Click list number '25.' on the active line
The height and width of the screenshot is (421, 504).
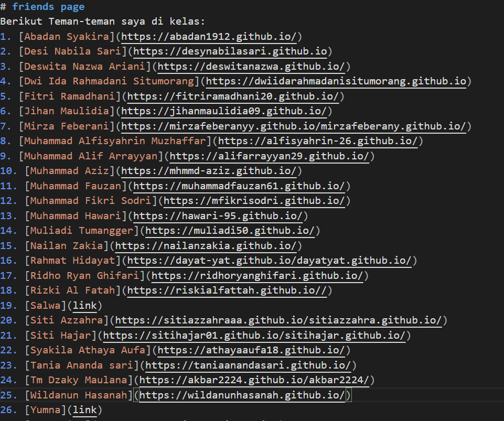(9, 395)
